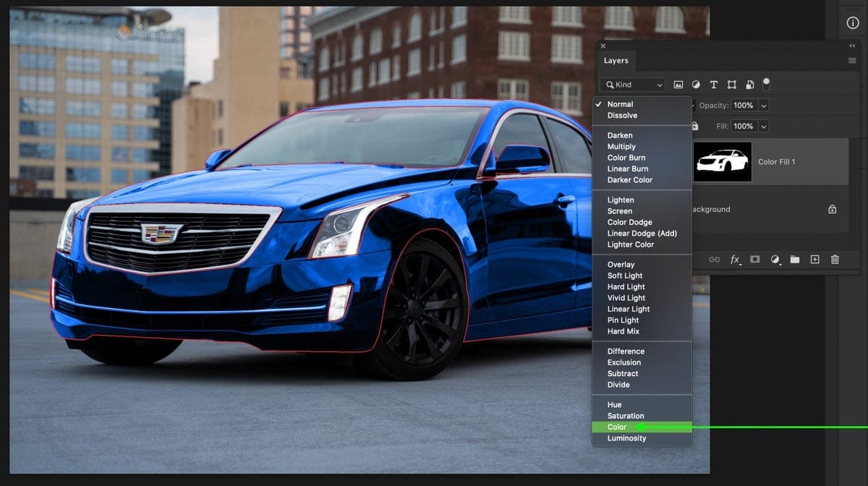The height and width of the screenshot is (486, 868).
Task: Collapse the Layers panel double-arrow
Action: [x=852, y=46]
